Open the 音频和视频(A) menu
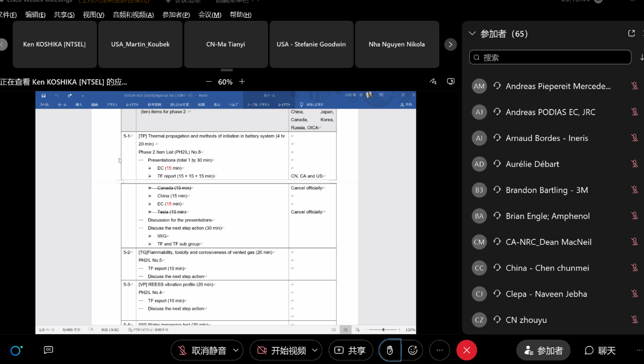The height and width of the screenshot is (364, 644). (x=133, y=15)
